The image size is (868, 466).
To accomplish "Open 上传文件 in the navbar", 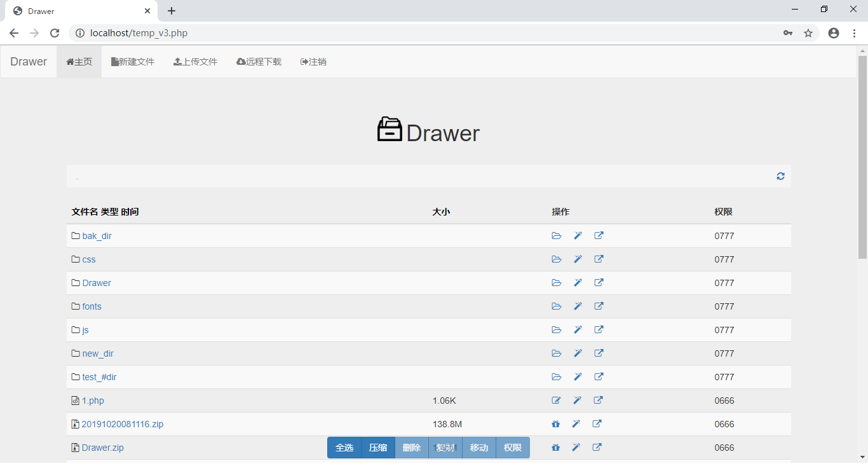I will coord(196,62).
